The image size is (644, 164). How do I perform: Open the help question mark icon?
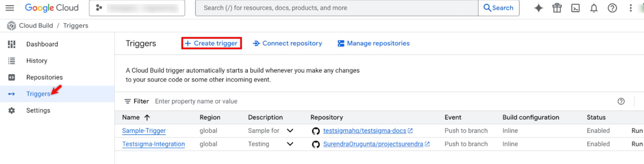(612, 8)
